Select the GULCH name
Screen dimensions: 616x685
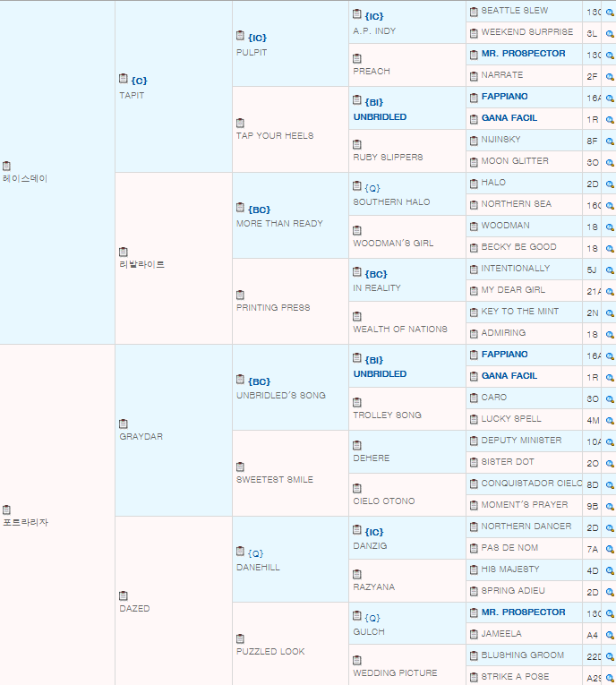(x=369, y=632)
